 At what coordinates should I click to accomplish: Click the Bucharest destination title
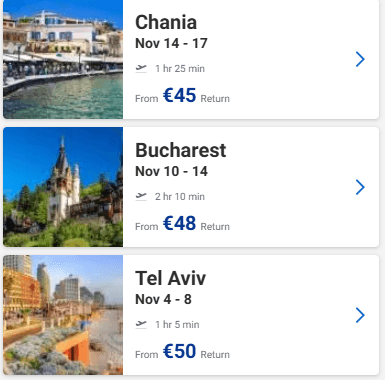[x=181, y=150]
